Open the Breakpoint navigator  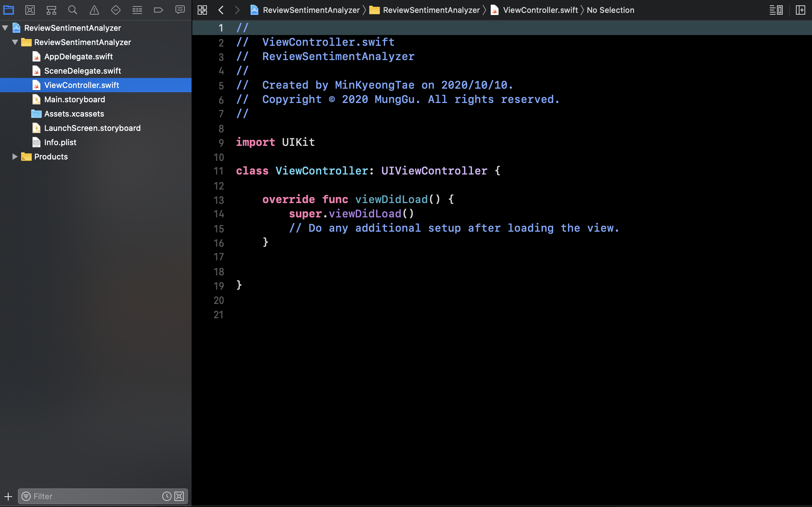pyautogui.click(x=158, y=10)
